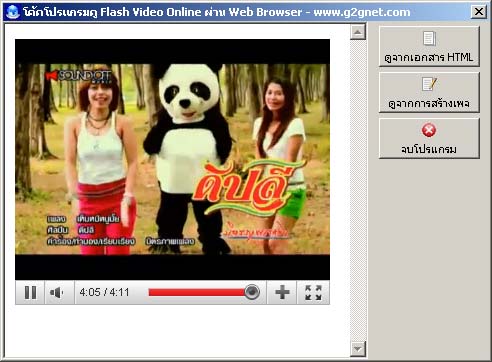Click the vertical scrollbar track

[358, 191]
